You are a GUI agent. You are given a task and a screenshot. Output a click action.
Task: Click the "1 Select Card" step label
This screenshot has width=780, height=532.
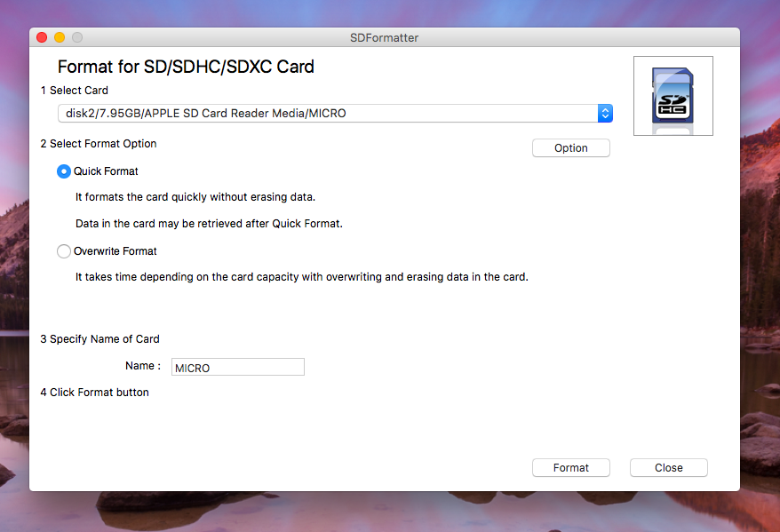(x=75, y=91)
